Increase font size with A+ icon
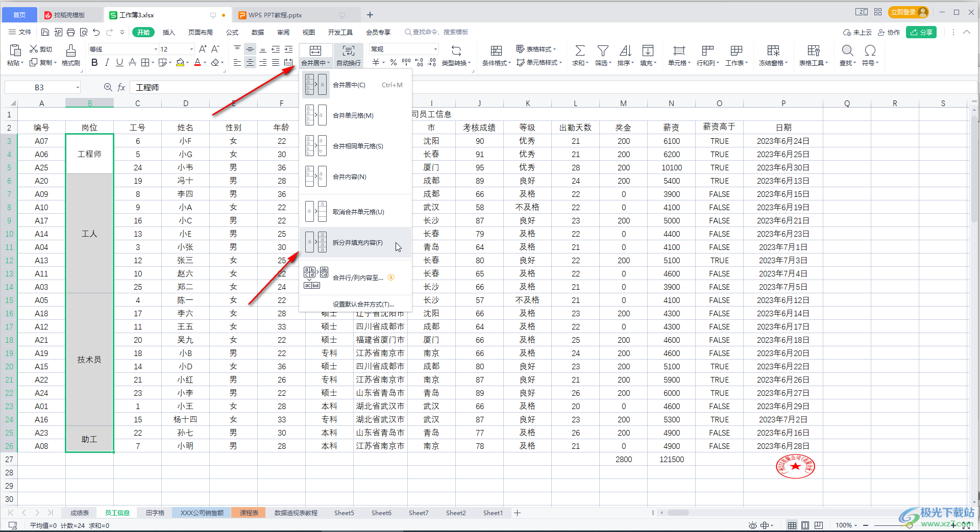Screen dimensions: 980x532 point(203,49)
